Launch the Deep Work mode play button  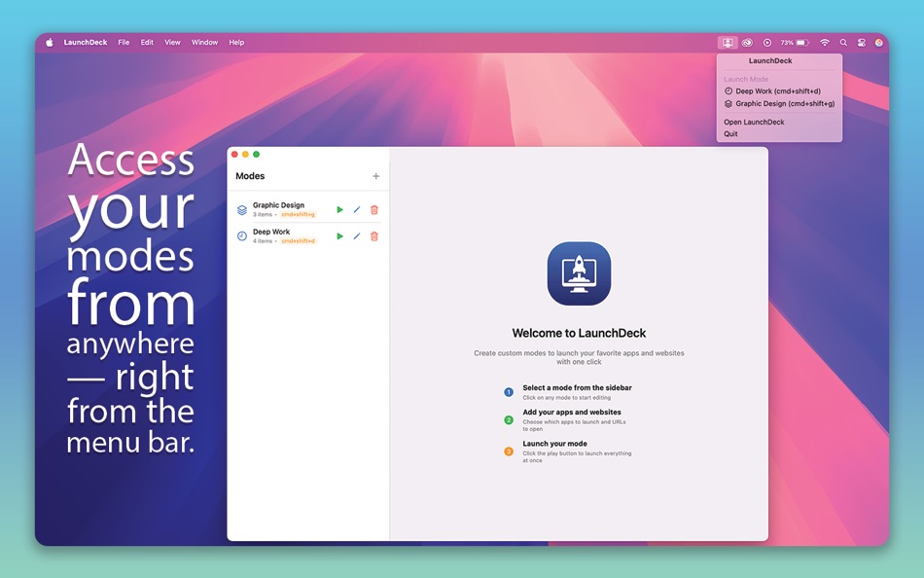tap(340, 236)
